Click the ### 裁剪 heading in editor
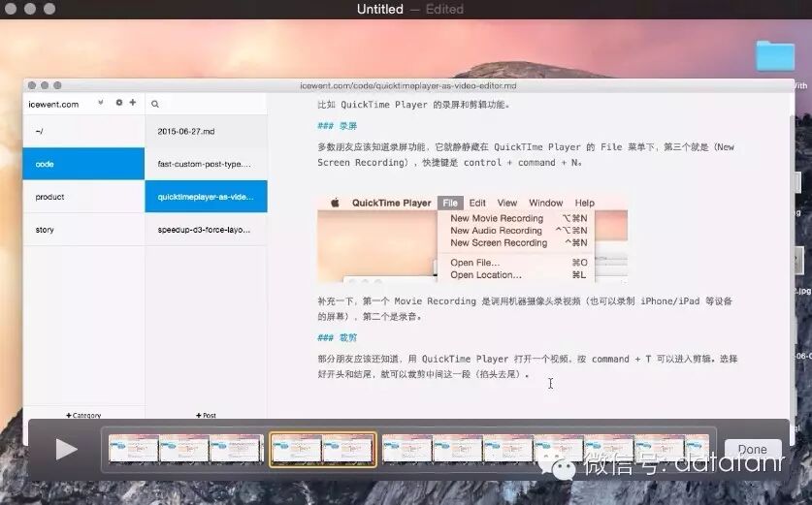The width and height of the screenshot is (812, 505). [x=338, y=337]
